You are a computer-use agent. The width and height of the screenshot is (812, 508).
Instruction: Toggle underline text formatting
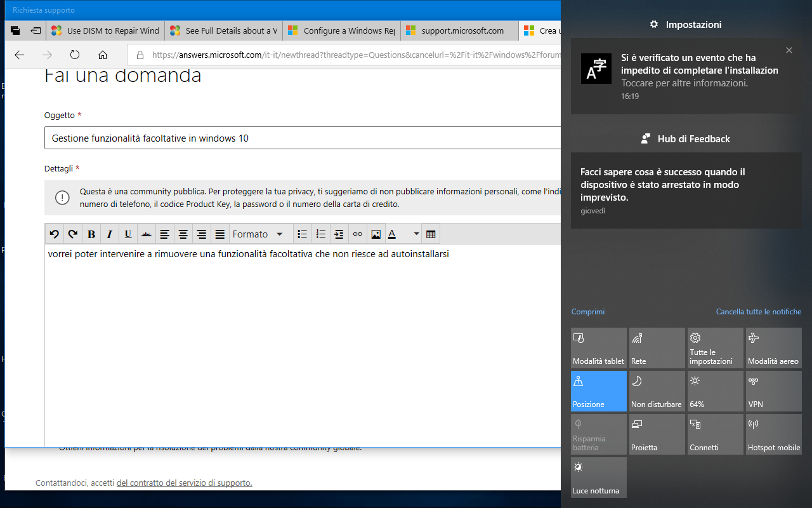tap(128, 234)
